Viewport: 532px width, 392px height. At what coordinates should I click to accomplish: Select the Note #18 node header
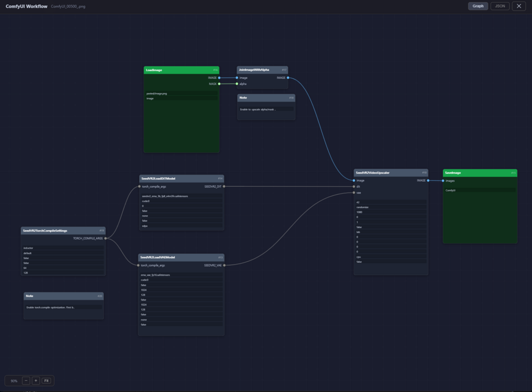pyautogui.click(x=266, y=98)
